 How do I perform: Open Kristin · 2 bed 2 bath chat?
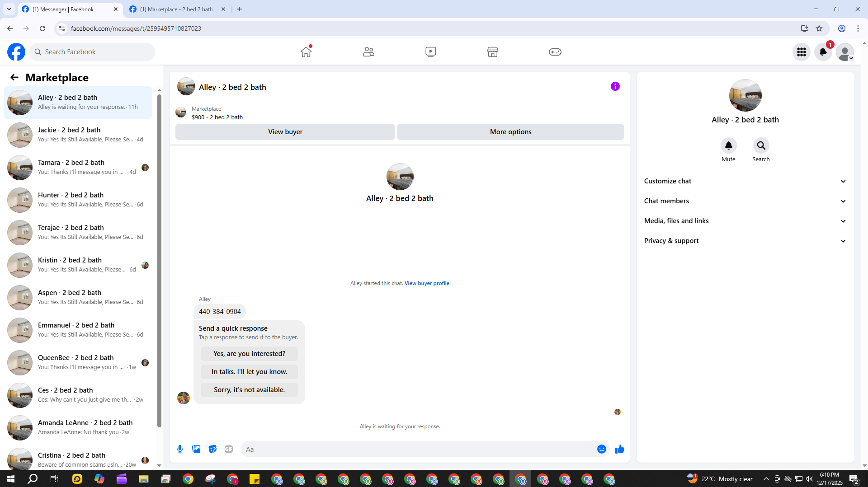(x=78, y=265)
